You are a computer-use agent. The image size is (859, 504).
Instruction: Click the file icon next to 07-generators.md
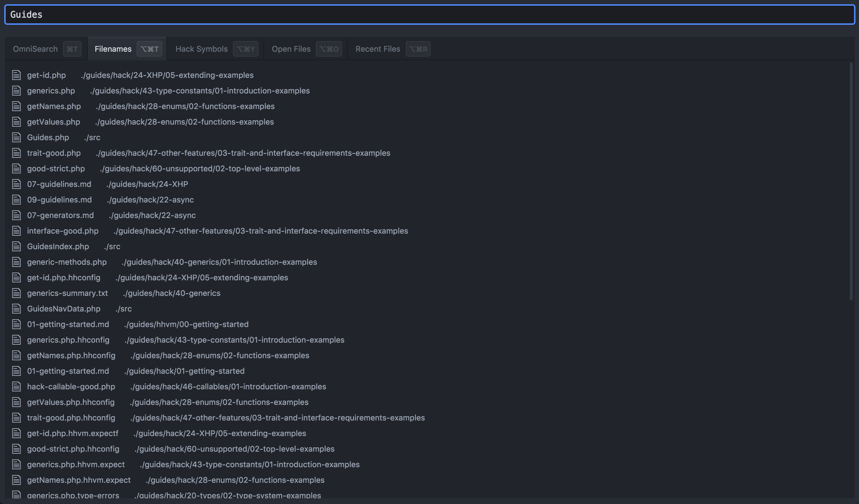(x=16, y=215)
